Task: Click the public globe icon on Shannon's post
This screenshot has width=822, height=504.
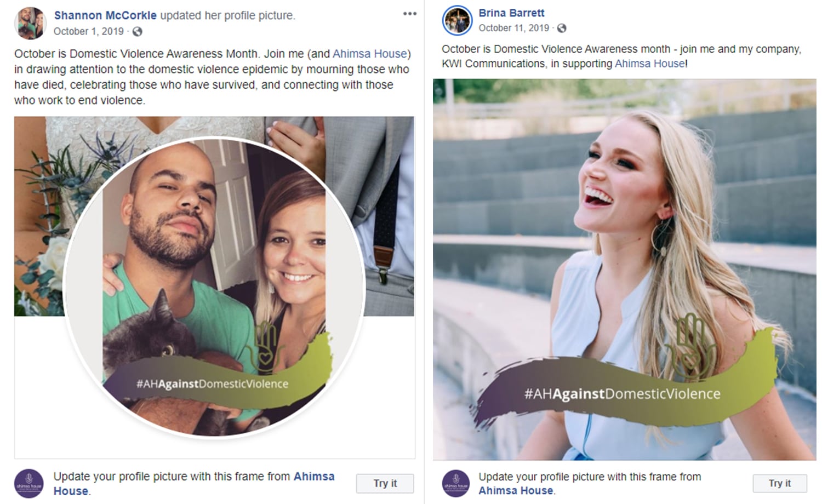Action: click(138, 32)
